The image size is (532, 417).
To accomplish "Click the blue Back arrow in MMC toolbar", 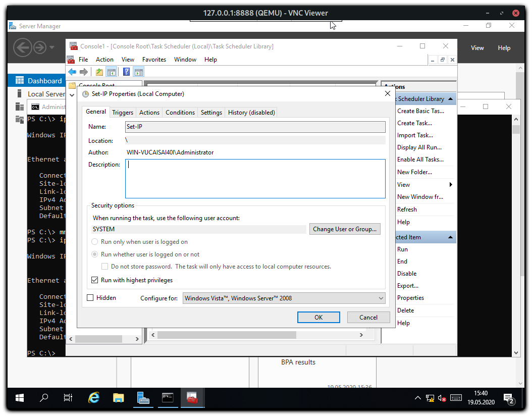I will (x=72, y=72).
